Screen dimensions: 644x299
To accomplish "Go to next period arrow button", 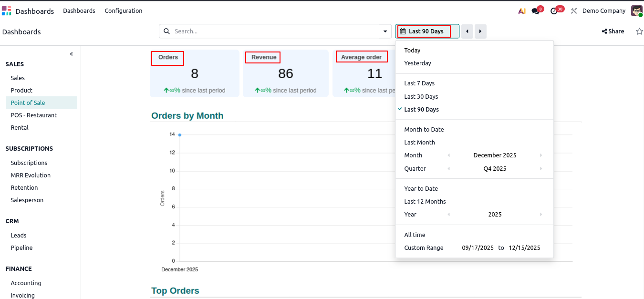I will tap(480, 31).
